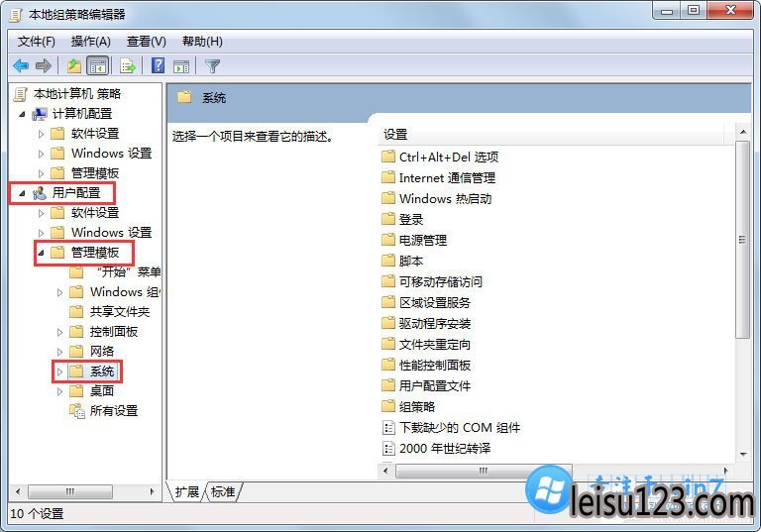Click the Back arrow toolbar icon
761x532 pixels.
[21, 65]
